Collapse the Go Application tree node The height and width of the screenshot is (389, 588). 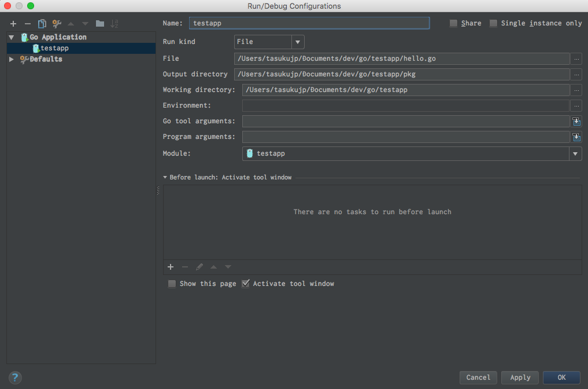coord(11,37)
